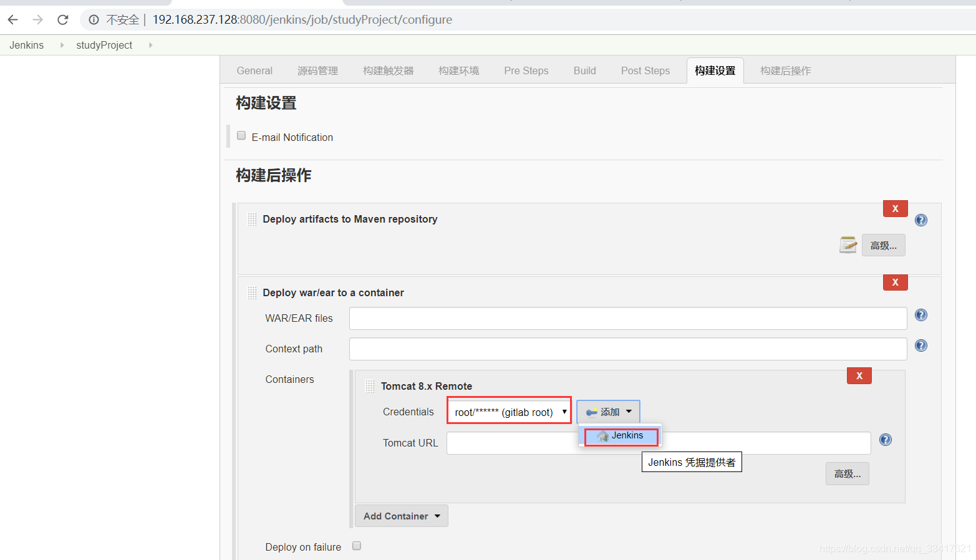Open help for Deploy artifacts to Maven repository

click(921, 220)
